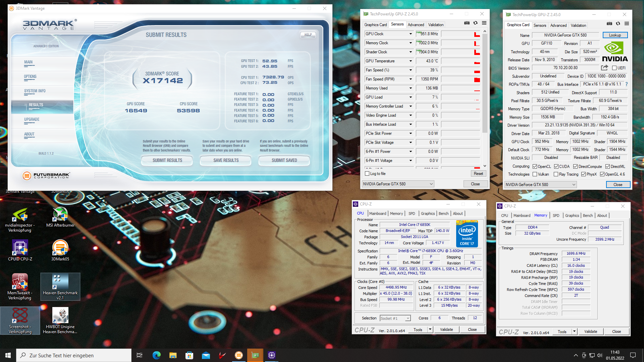The image size is (644, 362).
Task: Toggle UEFI checkbox in GPU-Z
Action: (x=614, y=68)
